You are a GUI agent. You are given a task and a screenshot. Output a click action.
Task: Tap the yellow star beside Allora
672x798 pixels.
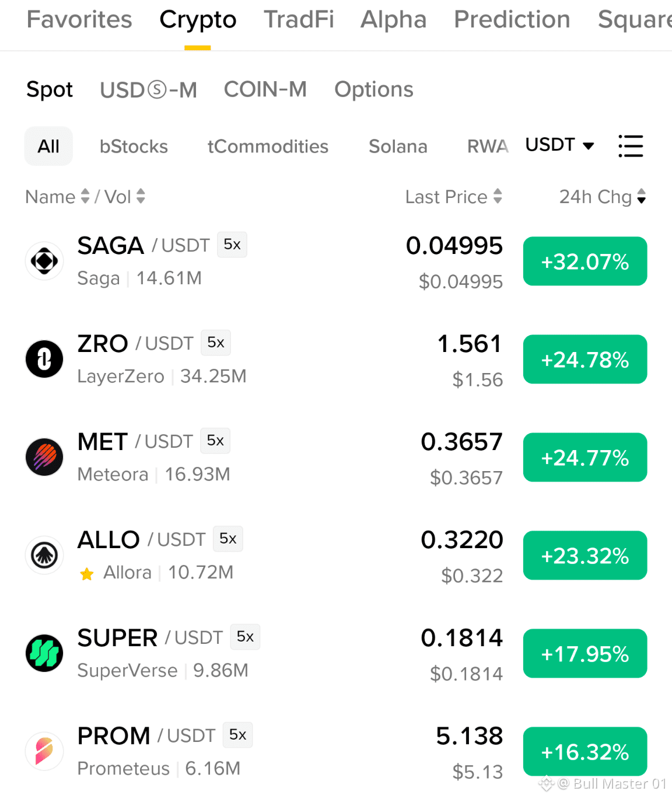87,574
